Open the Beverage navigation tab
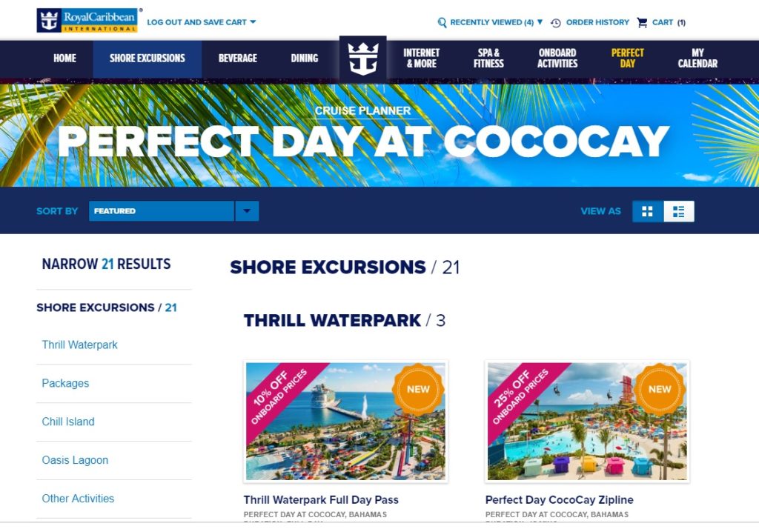 [237, 59]
